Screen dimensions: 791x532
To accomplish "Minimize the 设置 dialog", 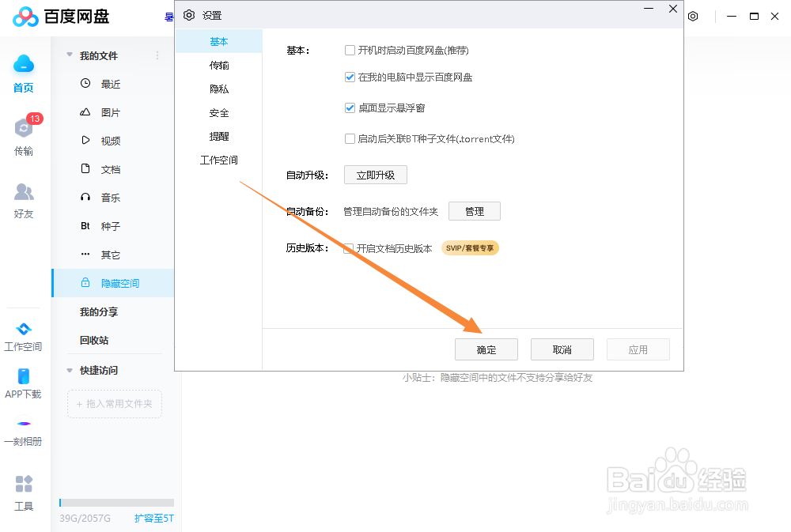I will pos(649,9).
